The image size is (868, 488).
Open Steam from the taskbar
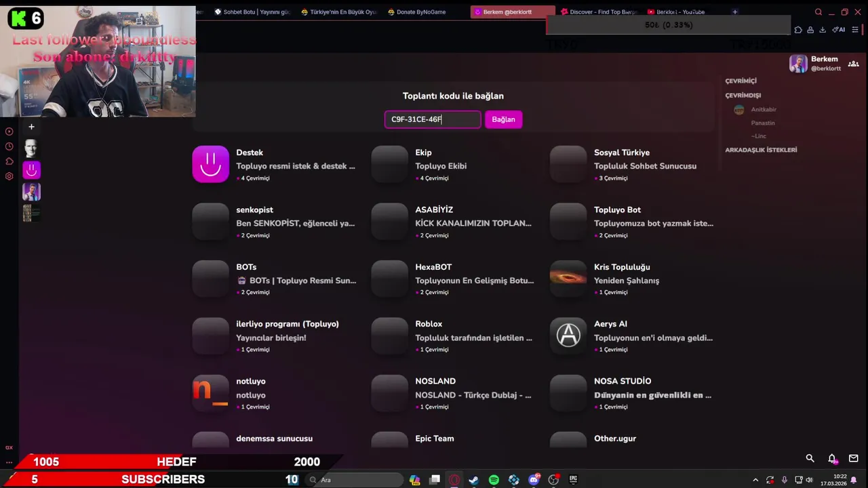point(474,480)
